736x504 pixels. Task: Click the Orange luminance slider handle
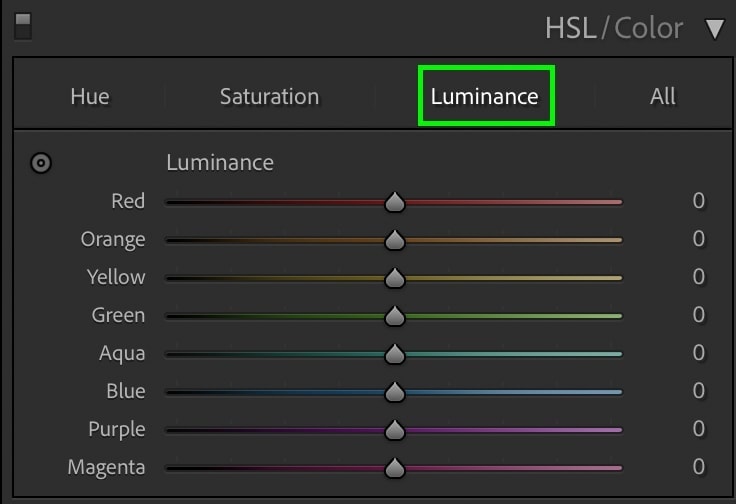(x=395, y=240)
